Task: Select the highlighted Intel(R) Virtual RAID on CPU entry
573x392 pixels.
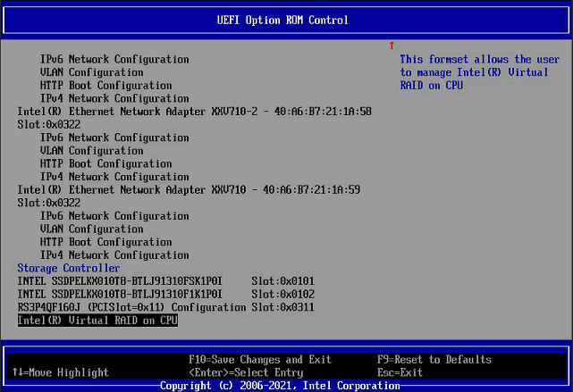Action: tap(97, 321)
